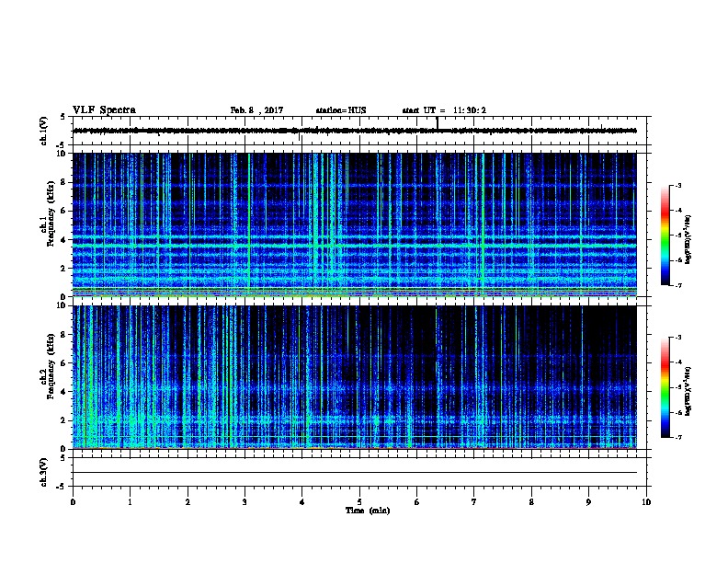Click the time axis tick label "7"
This screenshot has width=728, height=563.
coord(474,502)
